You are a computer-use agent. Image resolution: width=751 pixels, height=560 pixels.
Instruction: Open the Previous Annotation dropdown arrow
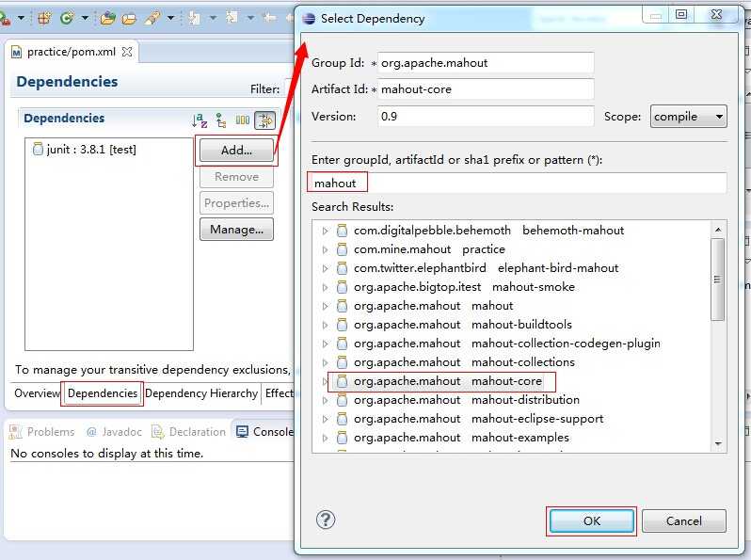[250, 18]
